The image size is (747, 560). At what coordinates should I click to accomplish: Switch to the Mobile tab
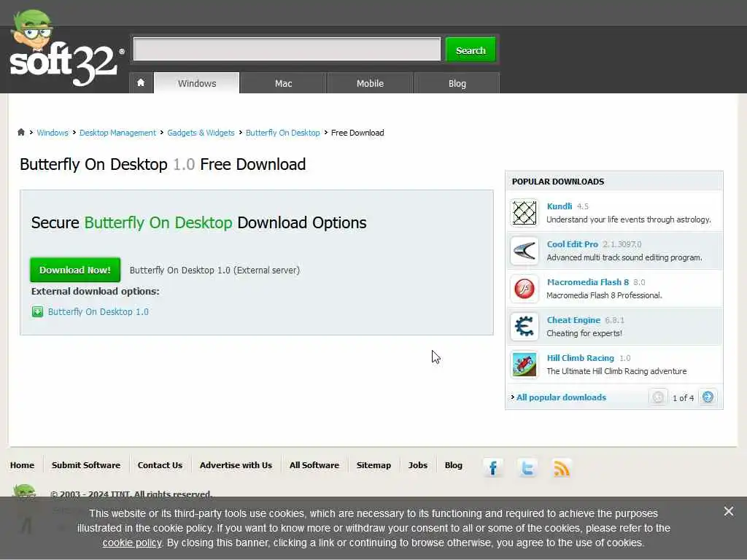pyautogui.click(x=370, y=83)
